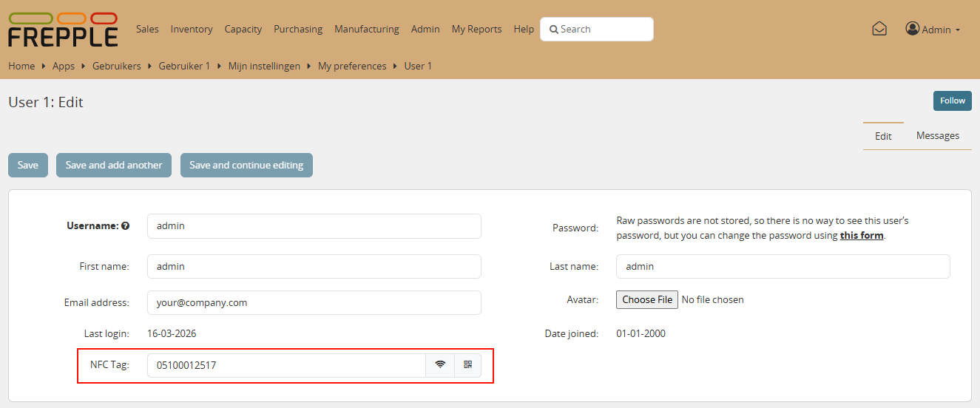Viewport: 980px width, 408px height.
Task: Open the Inventory menu
Action: (191, 30)
